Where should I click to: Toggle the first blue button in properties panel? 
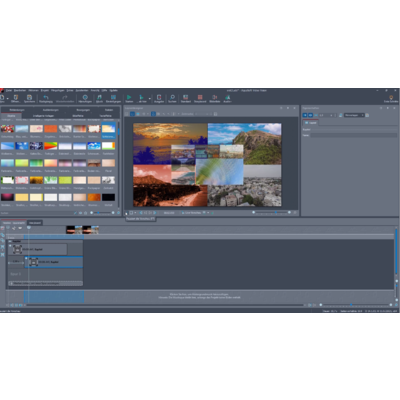click(305, 115)
